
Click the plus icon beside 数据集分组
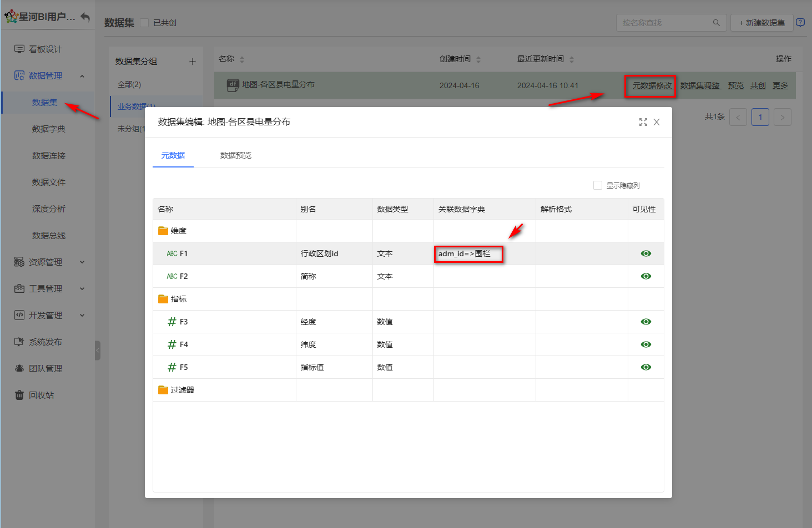tap(193, 62)
